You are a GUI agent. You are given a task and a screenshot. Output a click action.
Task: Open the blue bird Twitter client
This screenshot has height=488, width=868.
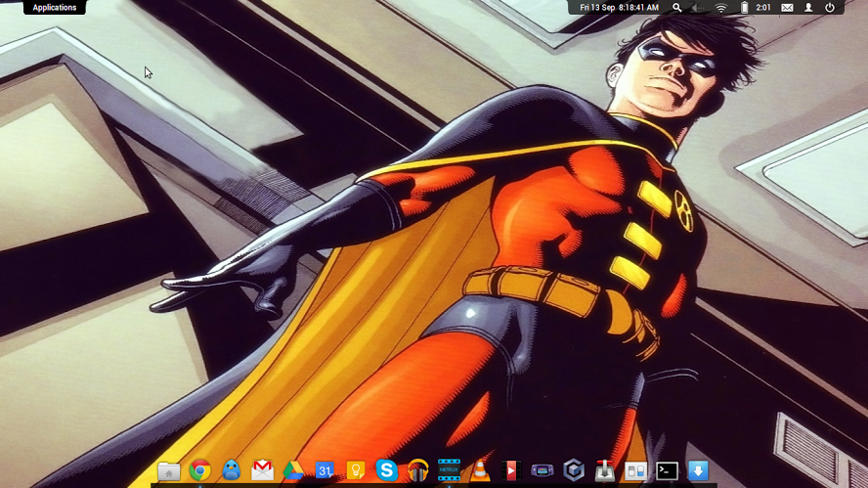[231, 470]
